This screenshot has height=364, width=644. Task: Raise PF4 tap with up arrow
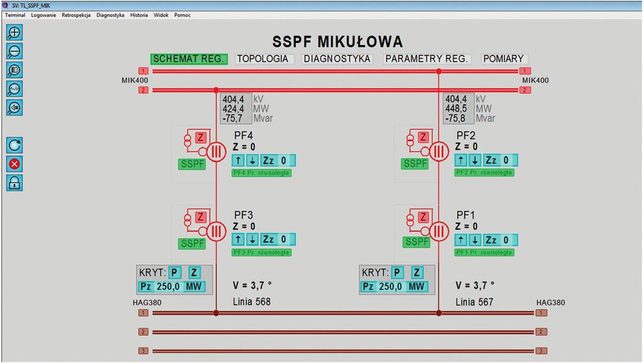238,160
